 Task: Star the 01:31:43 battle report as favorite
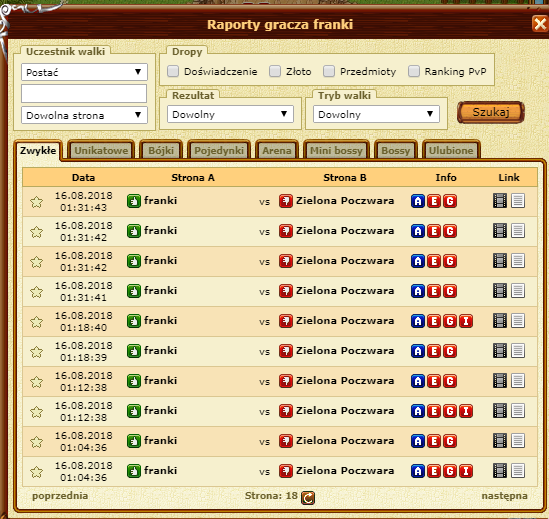pyautogui.click(x=36, y=202)
